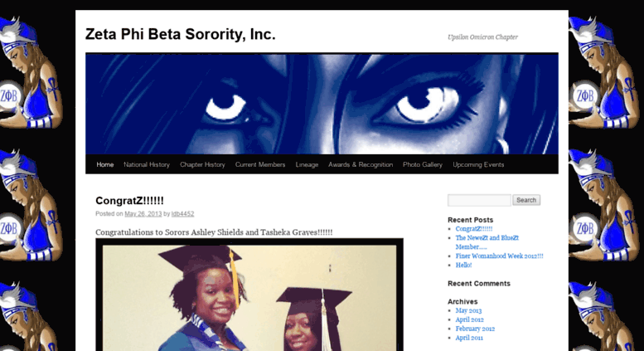The image size is (644, 351).
Task: Select the Lineage menu item
Action: coord(307,164)
